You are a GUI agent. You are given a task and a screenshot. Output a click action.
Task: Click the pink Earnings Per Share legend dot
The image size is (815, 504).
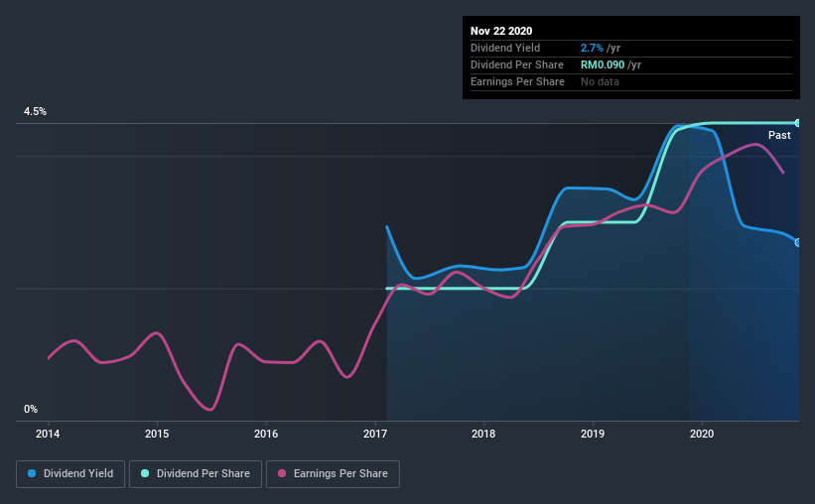[x=282, y=473]
